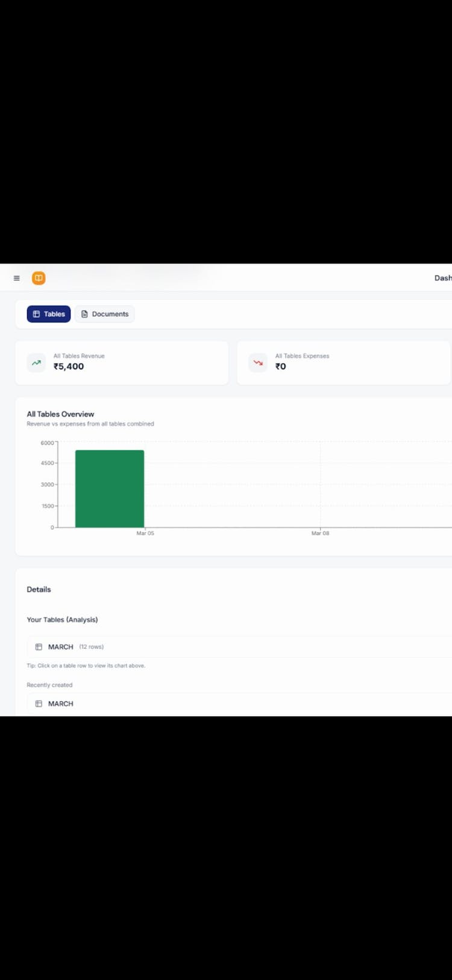
Task: Click the (12 rows) count label
Action: [92, 646]
